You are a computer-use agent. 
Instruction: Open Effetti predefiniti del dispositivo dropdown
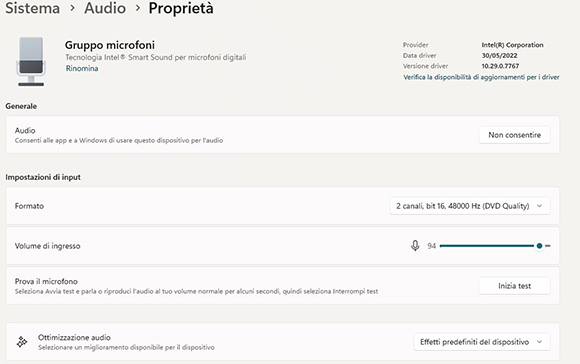482,342
